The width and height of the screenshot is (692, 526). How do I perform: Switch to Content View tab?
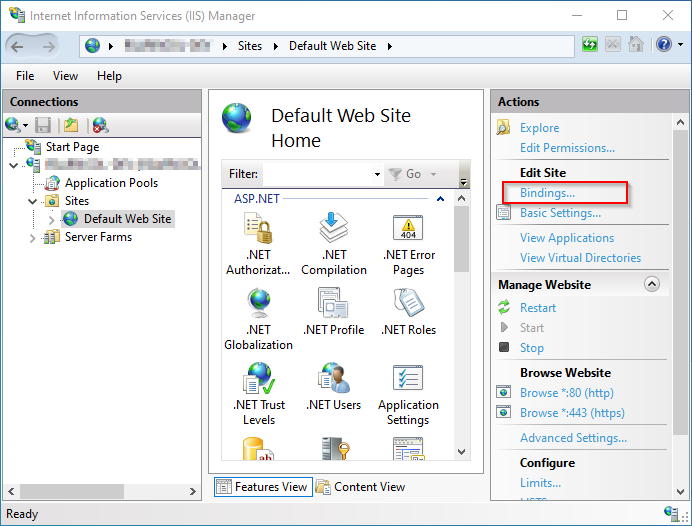tap(361, 487)
